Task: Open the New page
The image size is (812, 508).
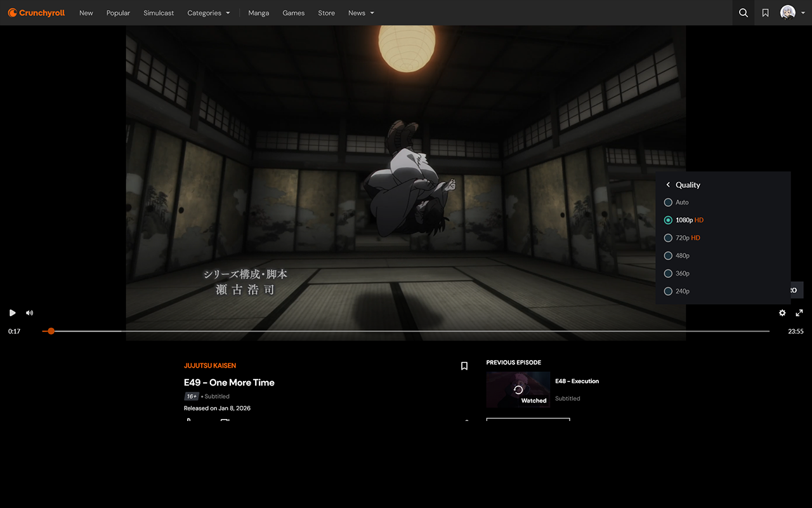Action: click(x=86, y=13)
